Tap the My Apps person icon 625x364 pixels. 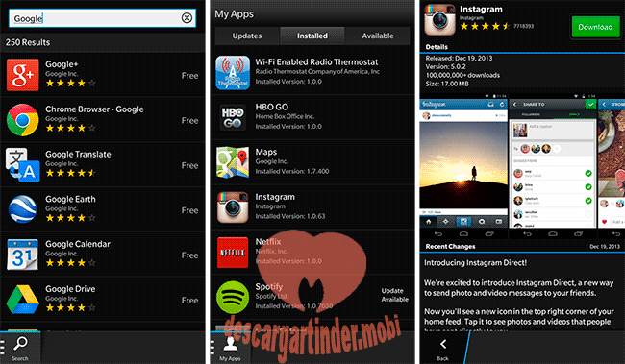point(231,344)
